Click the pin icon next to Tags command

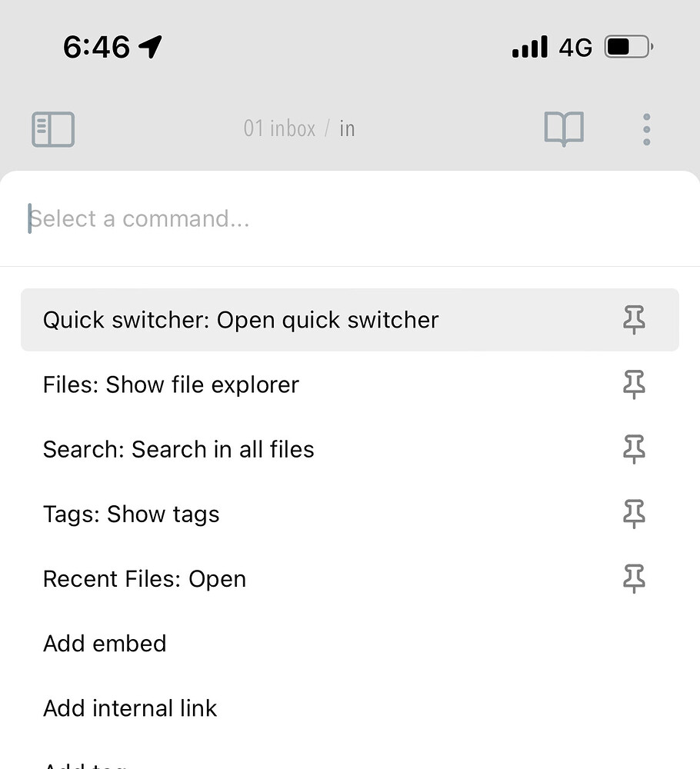[x=633, y=514]
